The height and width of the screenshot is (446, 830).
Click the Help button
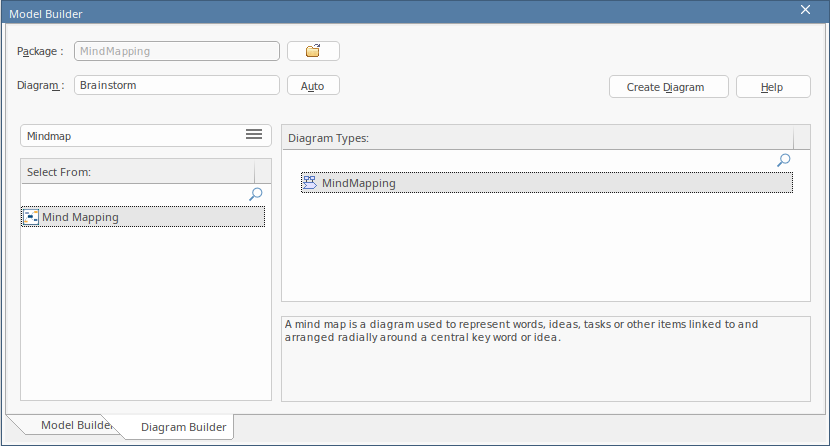772,87
